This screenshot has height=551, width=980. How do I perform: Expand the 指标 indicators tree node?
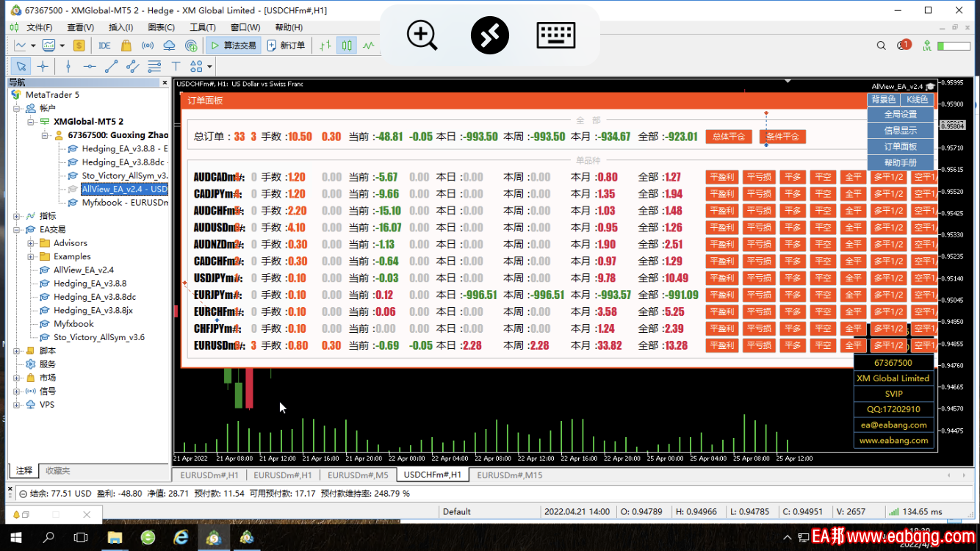(x=17, y=216)
